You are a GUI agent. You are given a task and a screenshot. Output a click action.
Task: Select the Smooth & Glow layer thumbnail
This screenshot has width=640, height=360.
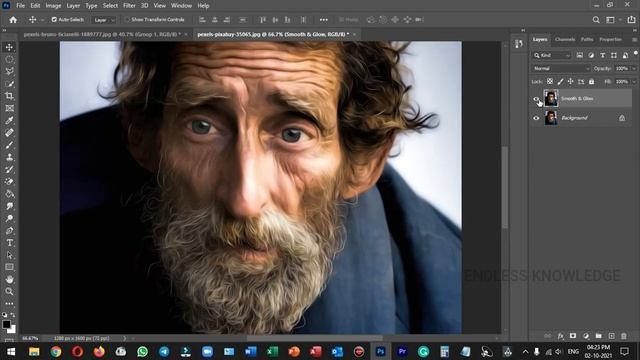(551, 99)
